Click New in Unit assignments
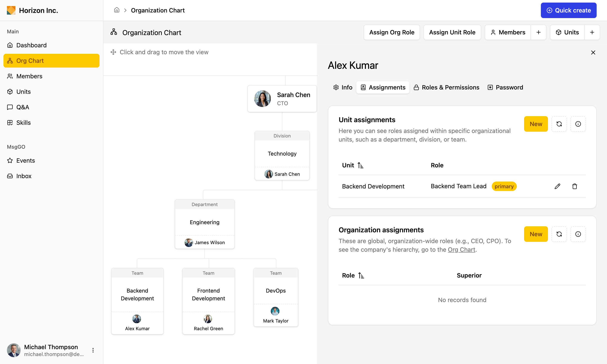 click(x=535, y=124)
